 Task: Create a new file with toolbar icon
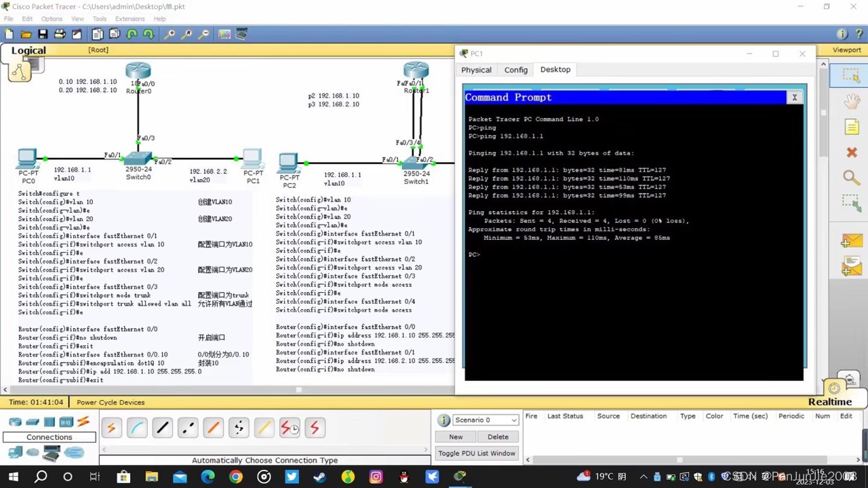[9, 34]
